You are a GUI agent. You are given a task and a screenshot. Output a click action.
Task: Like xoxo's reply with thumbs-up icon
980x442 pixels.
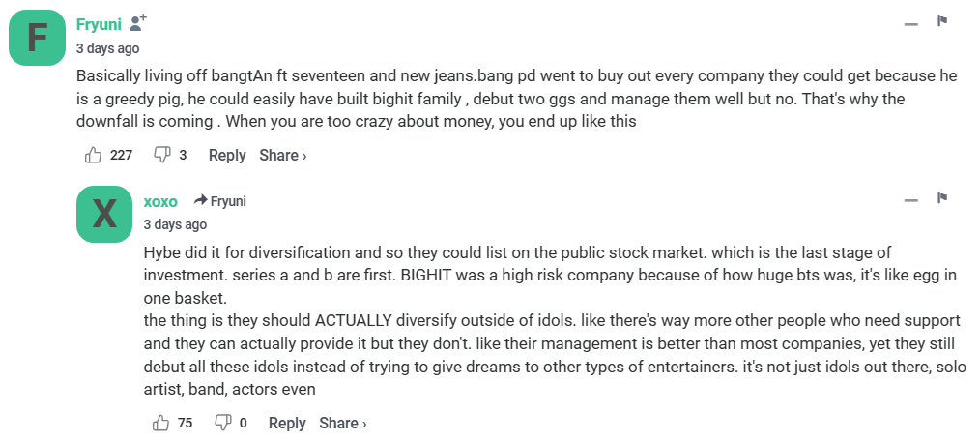tap(161, 423)
